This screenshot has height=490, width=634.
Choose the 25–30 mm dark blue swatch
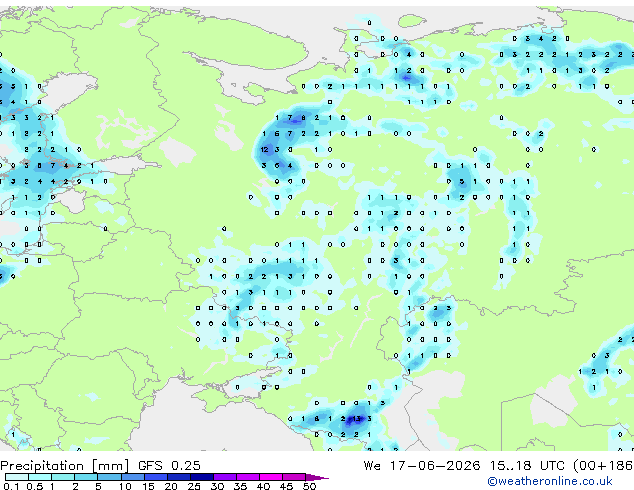[x=202, y=477]
